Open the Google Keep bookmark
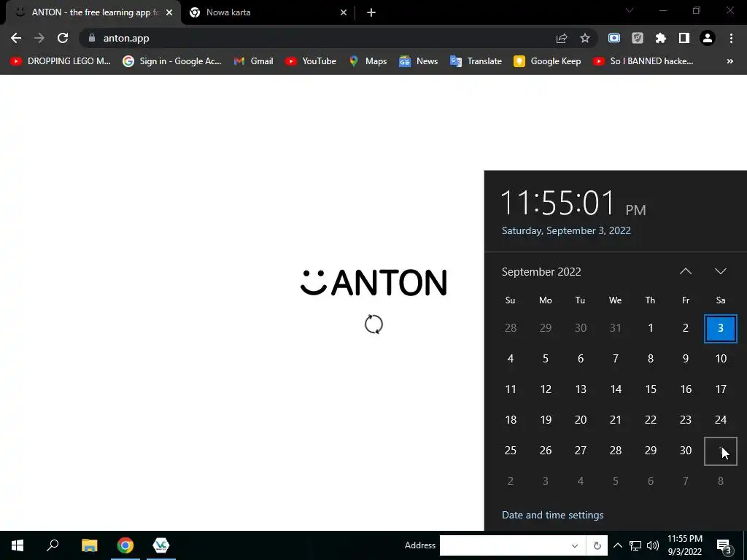 click(x=547, y=61)
